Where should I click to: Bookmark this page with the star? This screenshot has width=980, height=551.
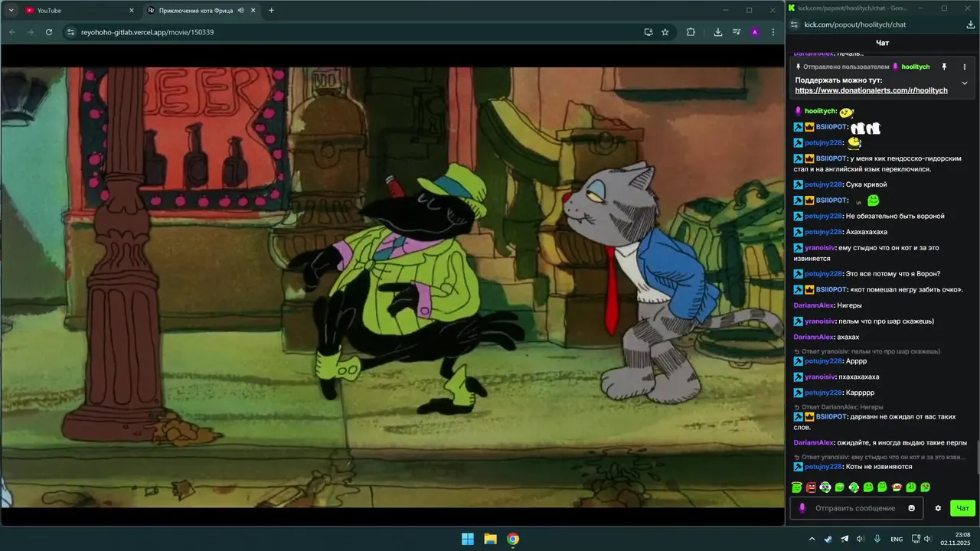[665, 32]
